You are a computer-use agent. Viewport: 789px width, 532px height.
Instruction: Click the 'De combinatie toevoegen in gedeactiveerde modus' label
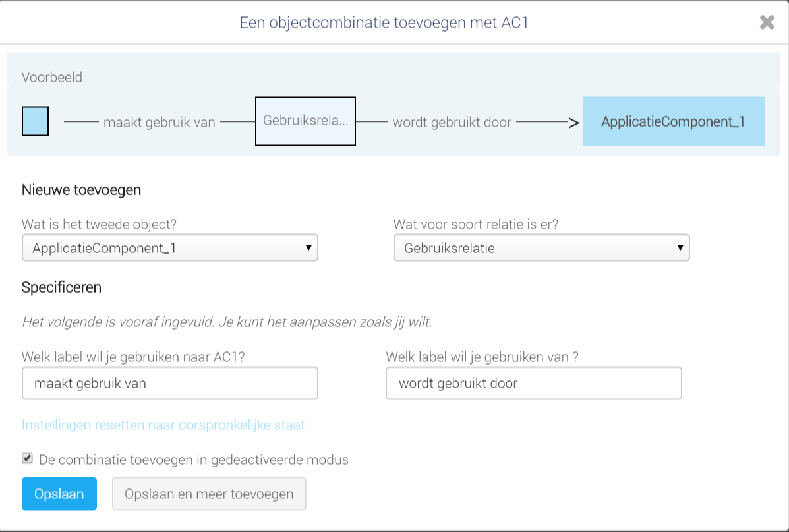(194, 459)
